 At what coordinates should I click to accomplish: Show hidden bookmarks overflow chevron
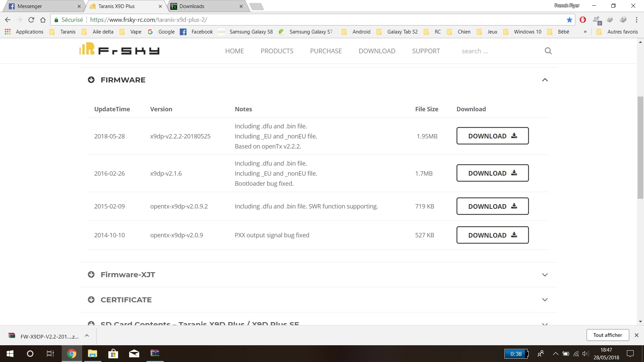tap(585, 32)
